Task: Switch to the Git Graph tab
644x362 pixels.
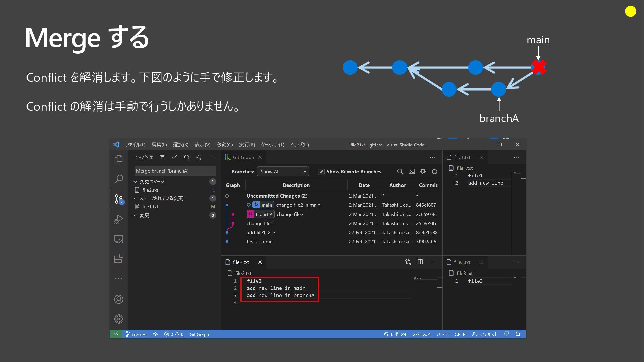Action: [x=243, y=157]
